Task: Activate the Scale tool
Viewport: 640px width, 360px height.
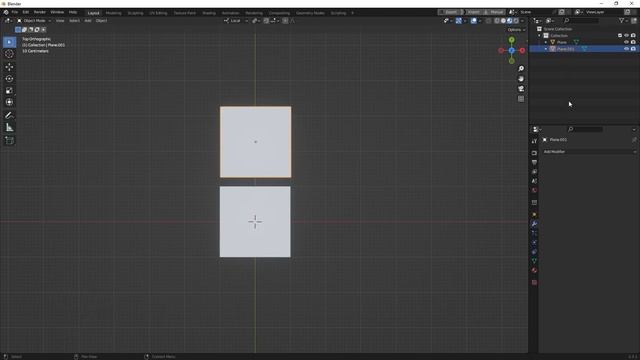Action: click(9, 91)
